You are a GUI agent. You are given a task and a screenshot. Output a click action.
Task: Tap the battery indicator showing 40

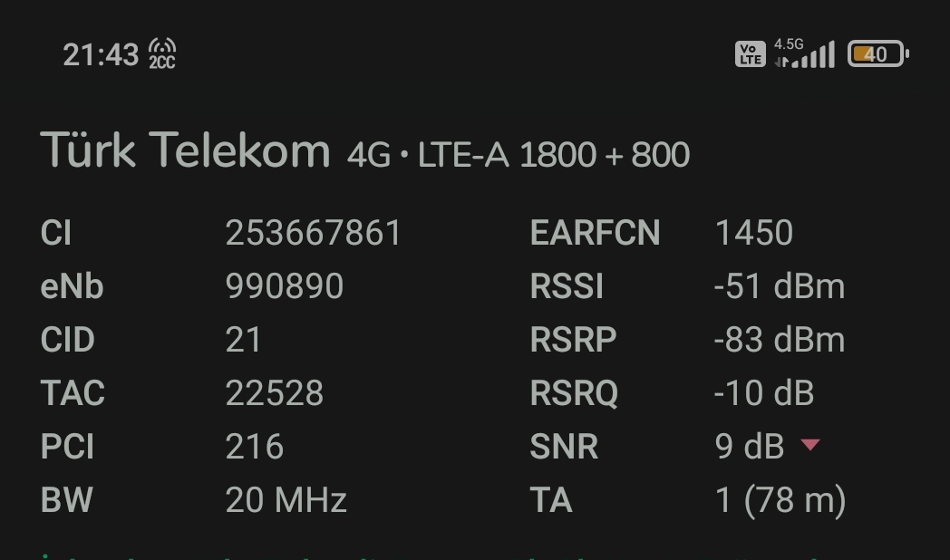[x=877, y=53]
